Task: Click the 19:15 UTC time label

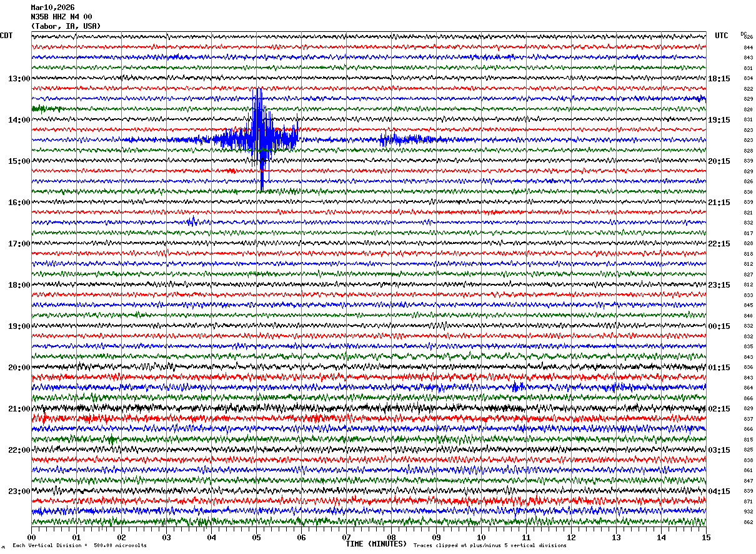Action: click(719, 120)
